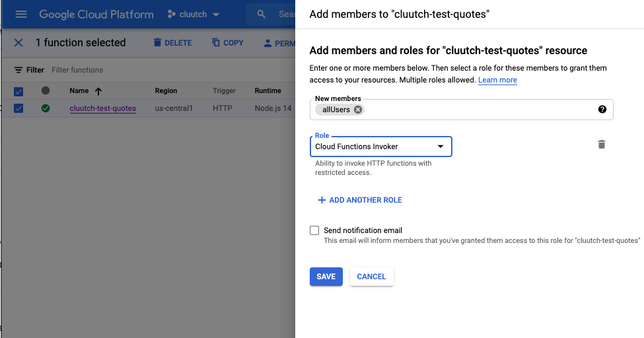Image resolution: width=644 pixels, height=338 pixels.
Task: Click the us-central1 region cell
Action: point(174,108)
